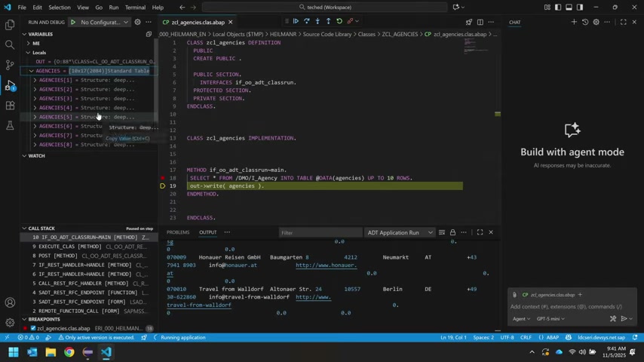Start a new chat with plus icon

coord(574,22)
